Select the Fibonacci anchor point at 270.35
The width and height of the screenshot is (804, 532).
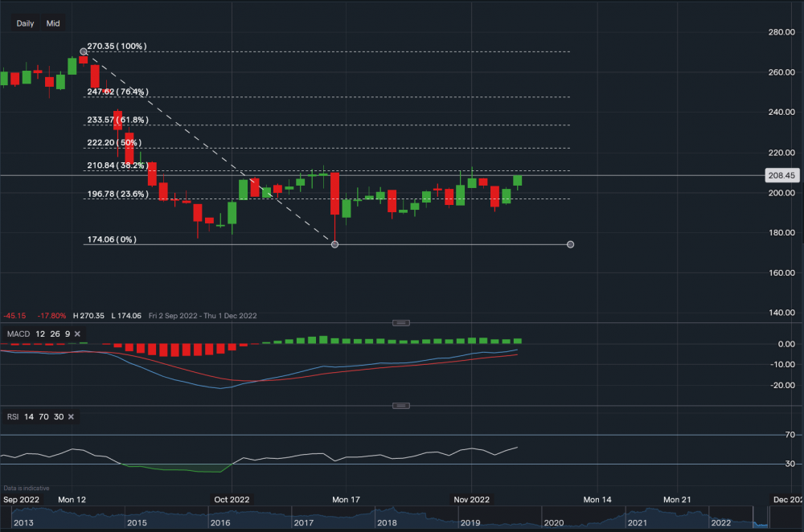[84, 51]
